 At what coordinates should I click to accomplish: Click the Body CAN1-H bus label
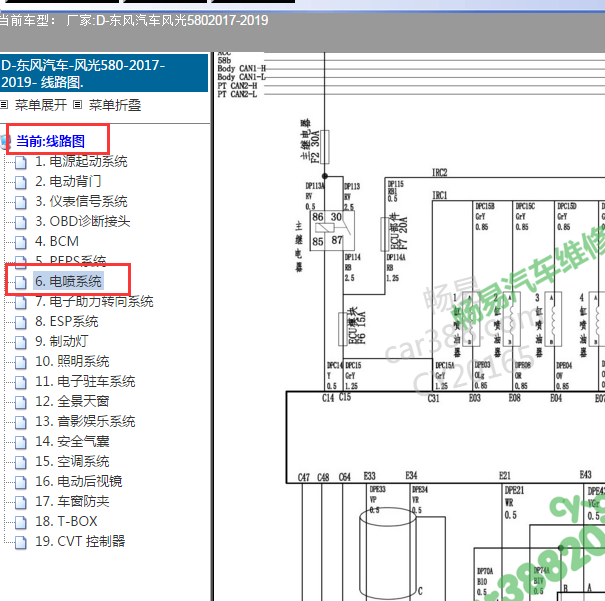(x=242, y=69)
